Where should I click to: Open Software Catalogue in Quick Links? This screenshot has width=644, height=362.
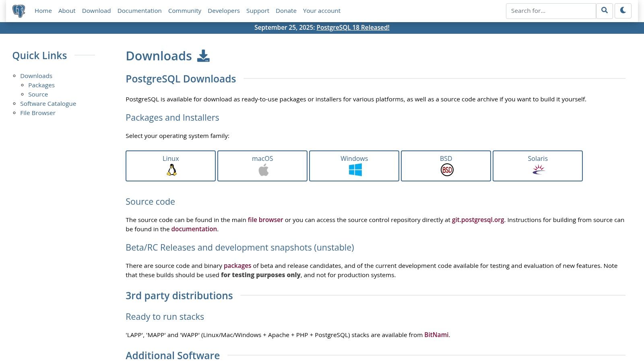48,104
